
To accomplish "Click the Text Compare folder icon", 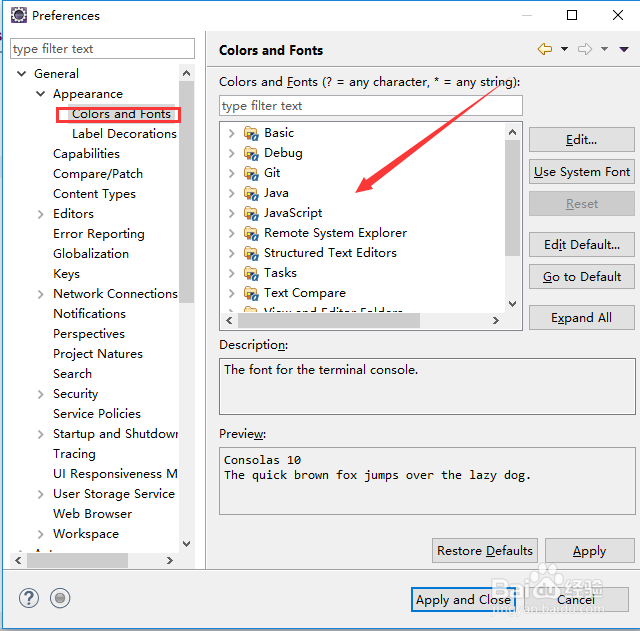I will [x=251, y=293].
